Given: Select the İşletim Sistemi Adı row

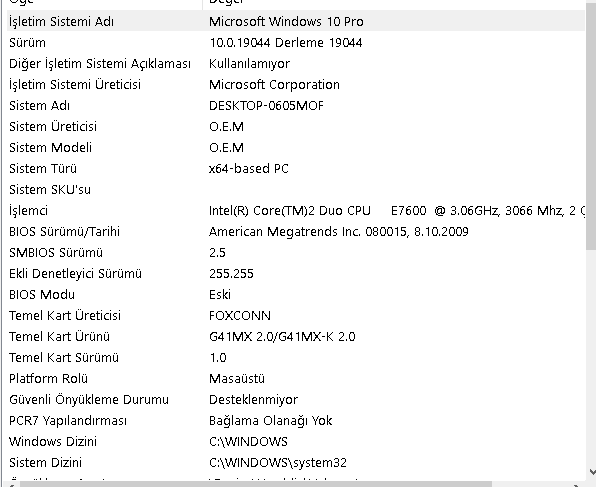Looking at the screenshot, I should pyautogui.click(x=296, y=21).
